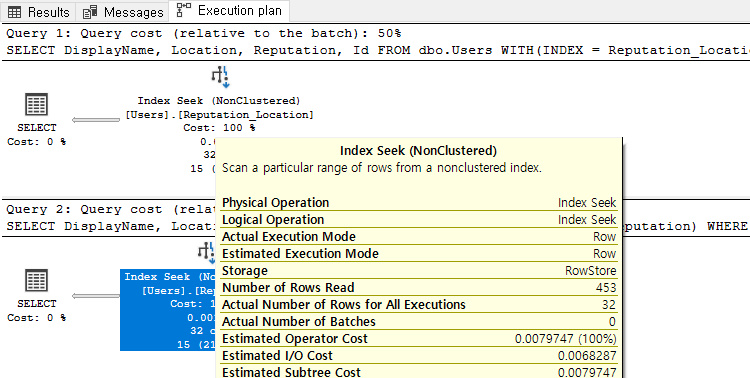750x378 pixels.
Task: Click the Number of Rows Read value 453
Action: click(x=606, y=288)
